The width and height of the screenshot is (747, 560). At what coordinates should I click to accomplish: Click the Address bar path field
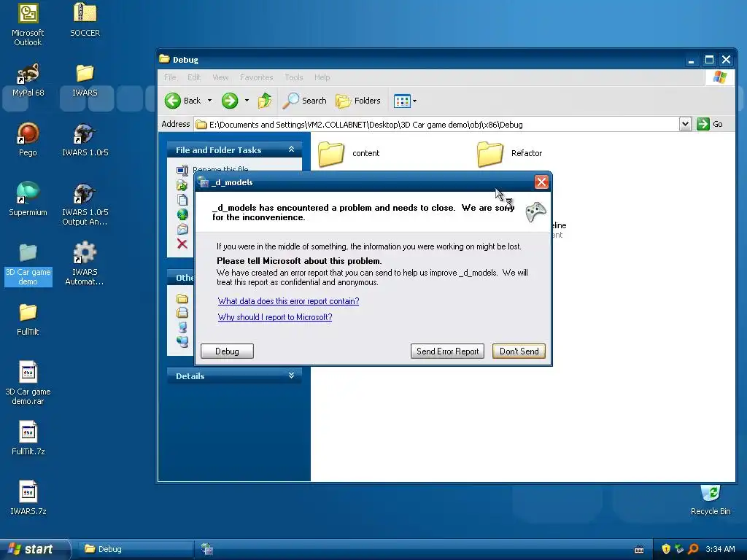click(x=437, y=124)
